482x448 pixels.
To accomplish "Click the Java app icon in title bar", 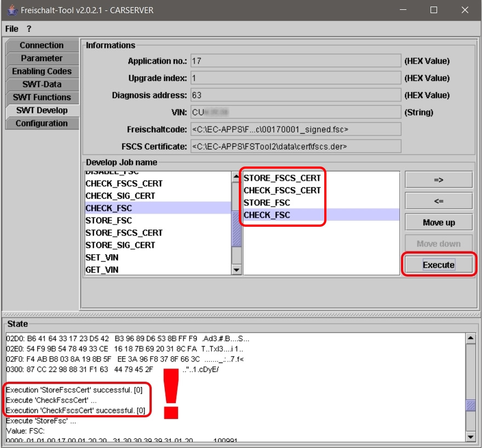I will pyautogui.click(x=12, y=10).
